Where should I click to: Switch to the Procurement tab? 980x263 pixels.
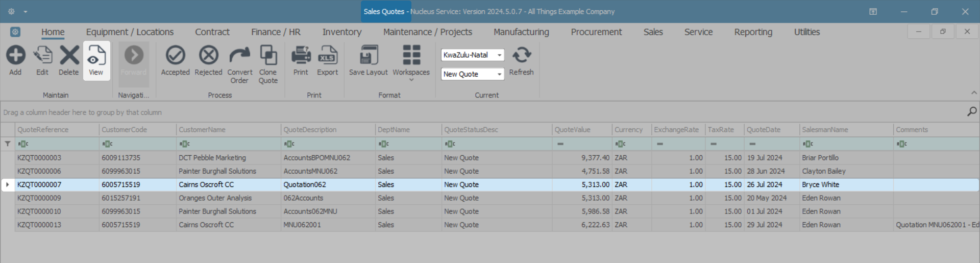coord(596,32)
